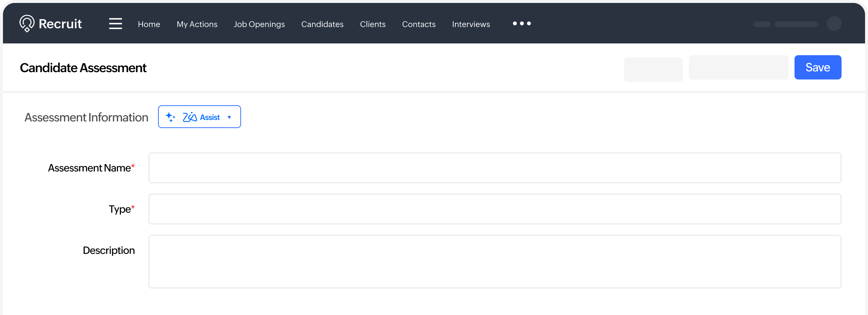Expand the Assist dropdown arrow
868x315 pixels.
(229, 117)
